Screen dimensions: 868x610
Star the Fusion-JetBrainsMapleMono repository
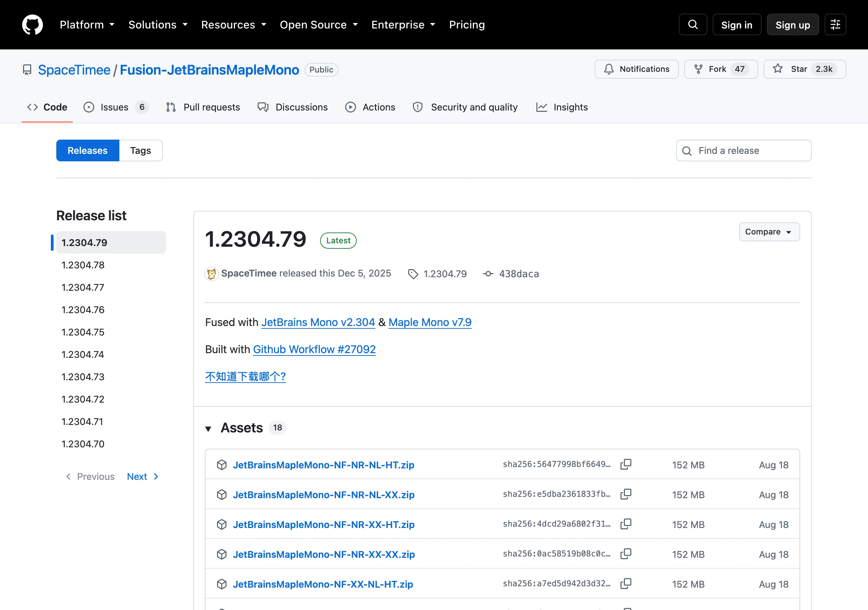[805, 69]
